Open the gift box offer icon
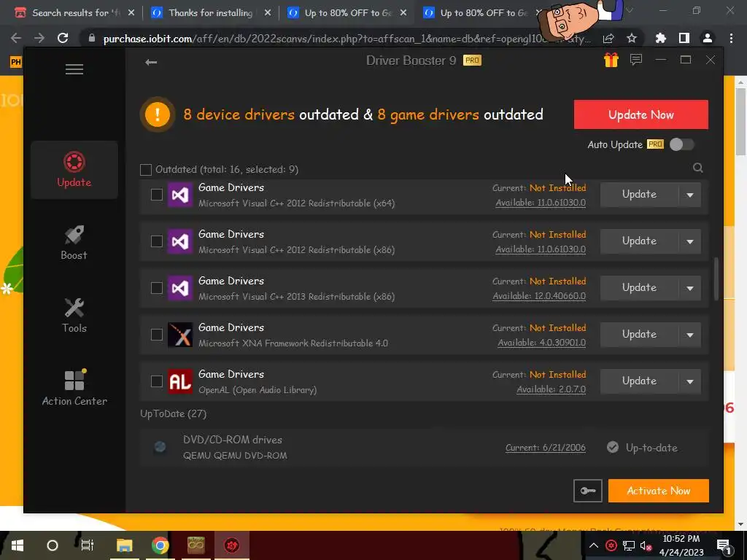This screenshot has width=747, height=560. click(x=611, y=60)
